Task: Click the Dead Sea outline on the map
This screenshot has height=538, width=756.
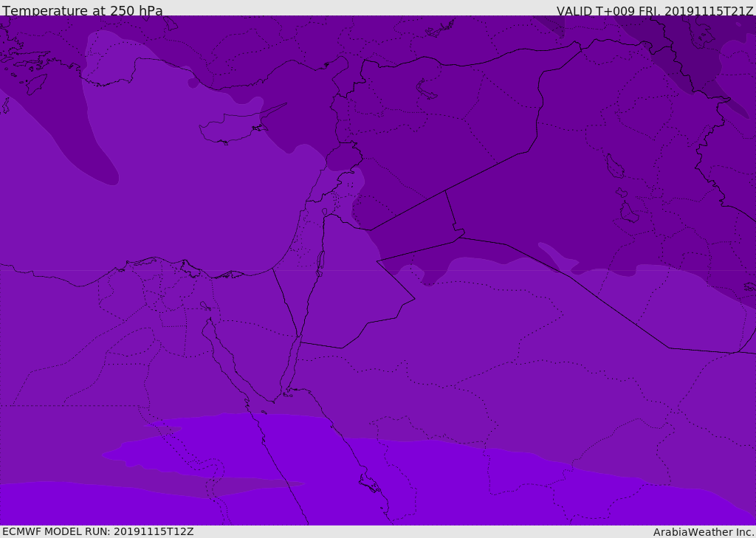Action: coord(320,263)
